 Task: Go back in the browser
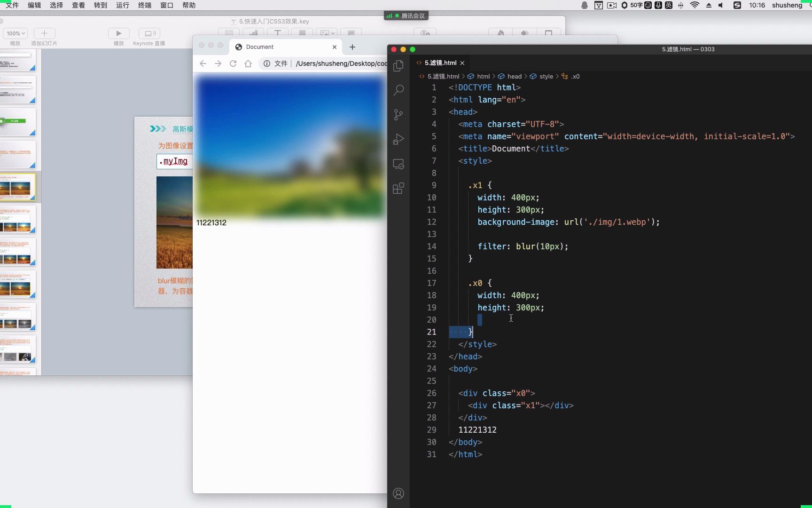pyautogui.click(x=203, y=63)
